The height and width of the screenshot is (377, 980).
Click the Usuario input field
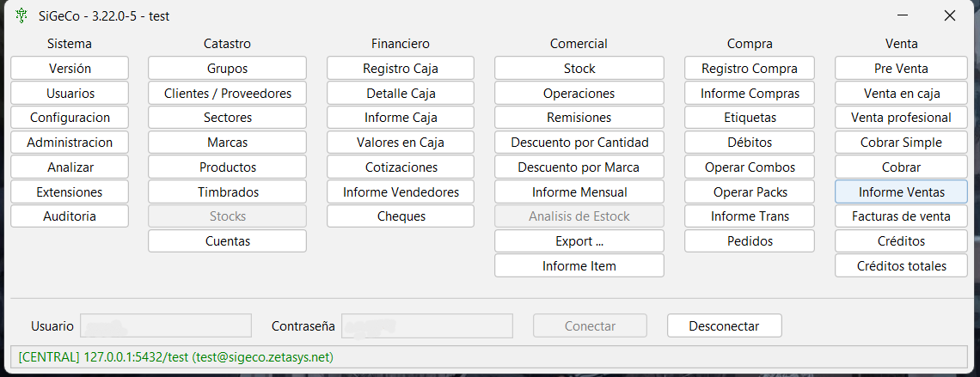[x=165, y=326]
